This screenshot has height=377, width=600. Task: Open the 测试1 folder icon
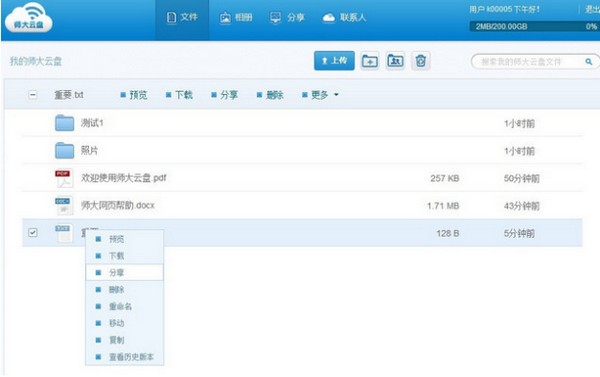(64, 123)
